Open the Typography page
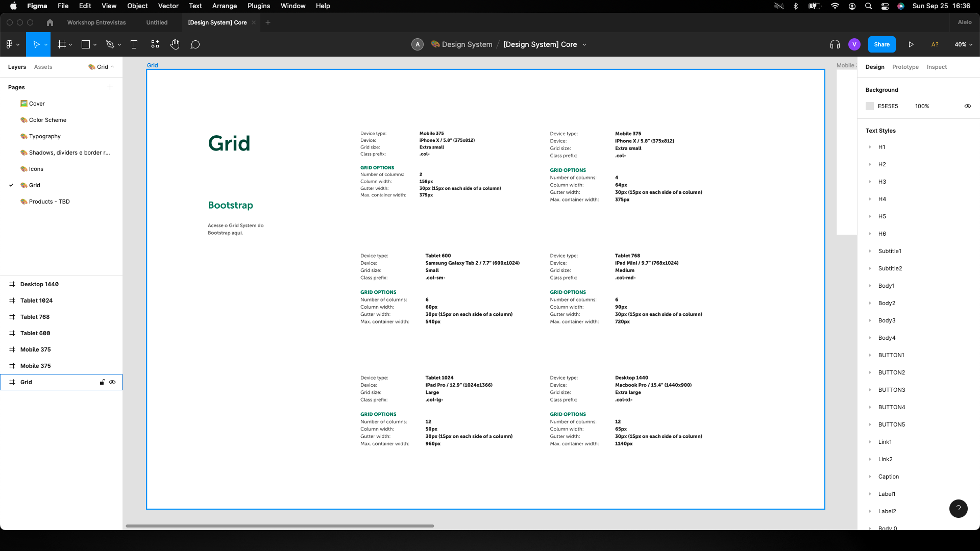This screenshot has width=980, height=551. [x=44, y=136]
